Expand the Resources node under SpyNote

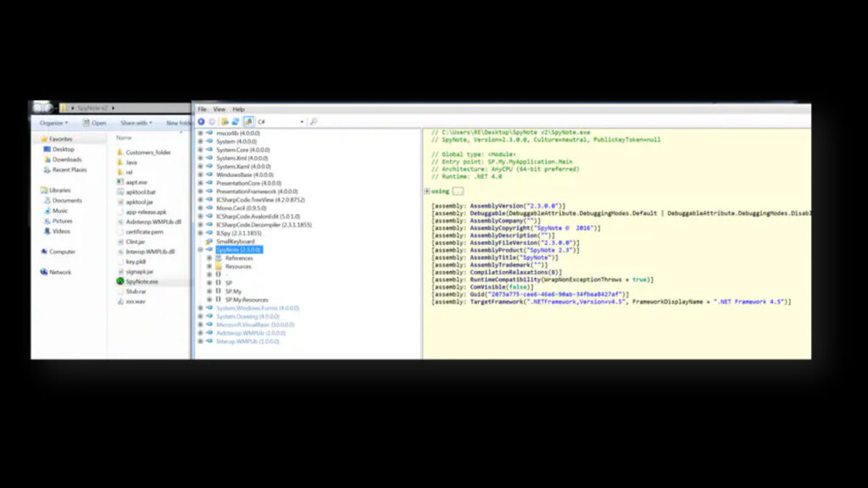pos(209,267)
